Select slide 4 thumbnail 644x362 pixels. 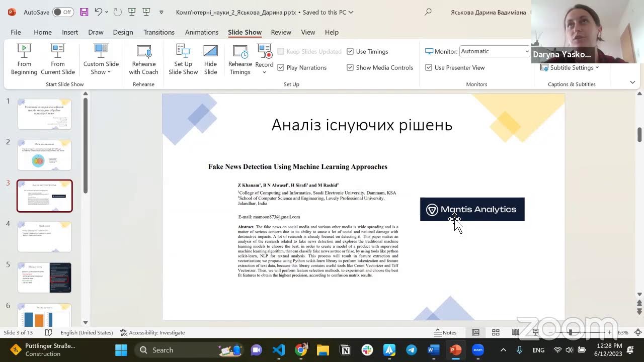point(45,236)
